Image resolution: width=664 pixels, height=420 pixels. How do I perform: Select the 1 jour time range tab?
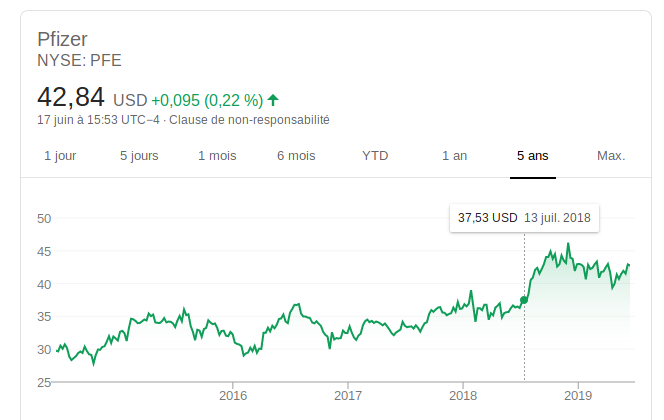60,156
